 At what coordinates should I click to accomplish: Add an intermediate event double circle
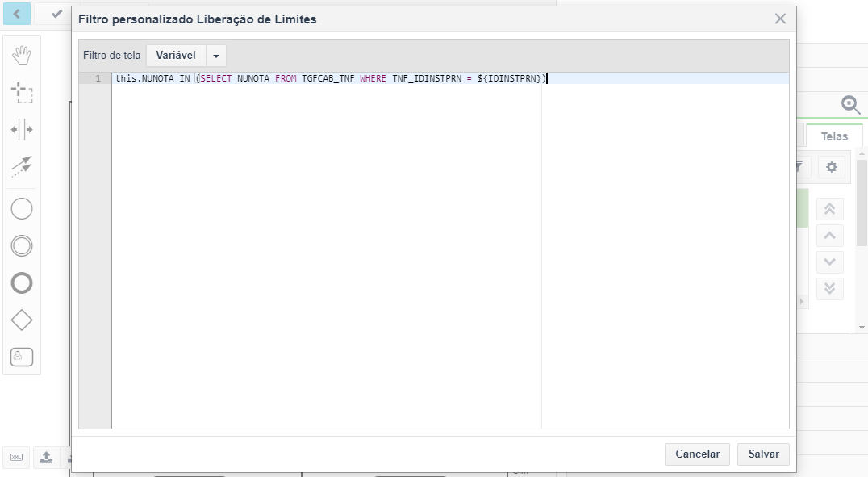click(22, 246)
